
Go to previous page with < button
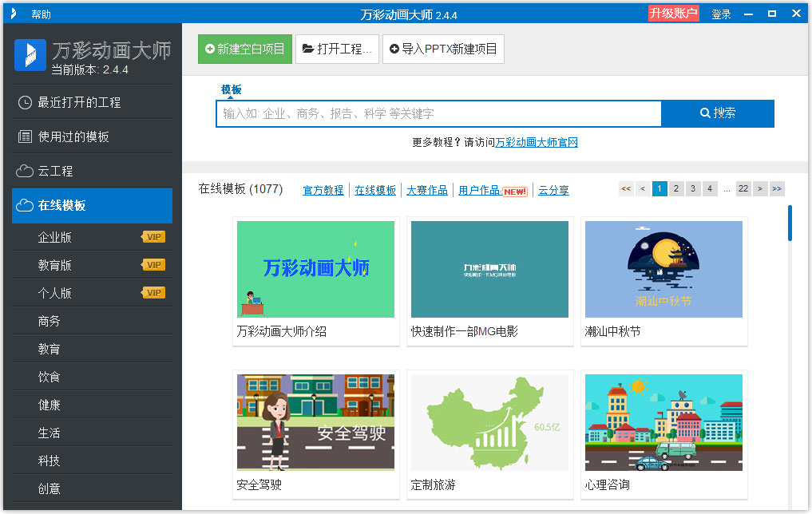643,188
